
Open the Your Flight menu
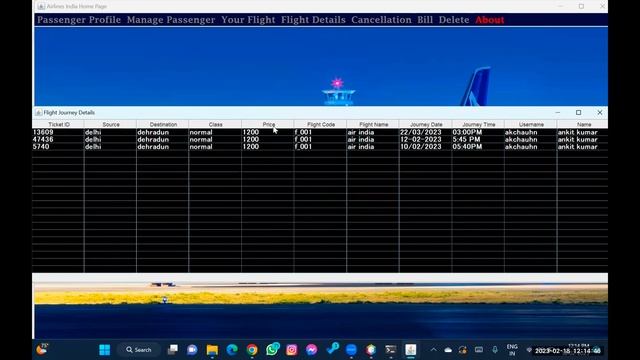tap(248, 20)
